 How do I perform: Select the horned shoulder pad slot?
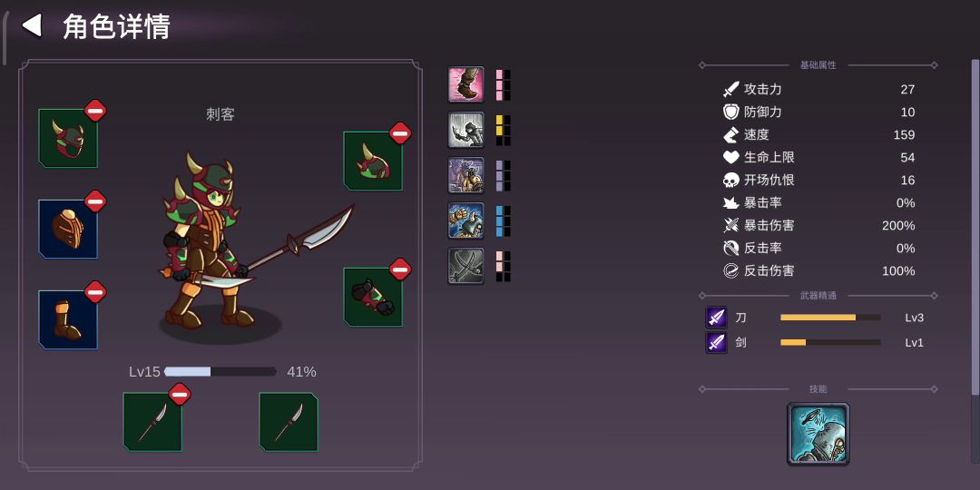tap(373, 161)
